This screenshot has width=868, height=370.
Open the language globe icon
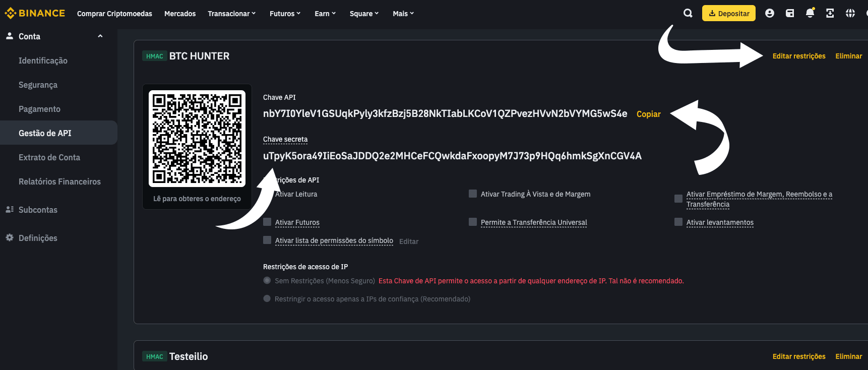(x=850, y=14)
